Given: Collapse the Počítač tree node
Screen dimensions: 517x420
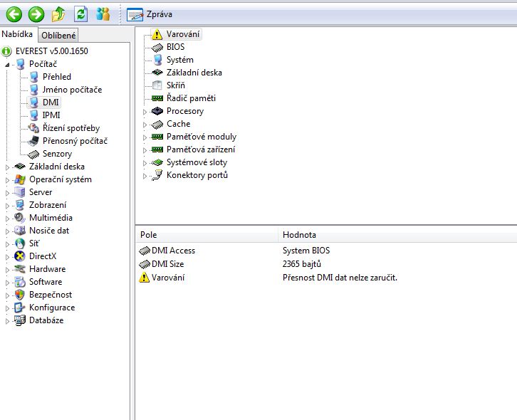Looking at the screenshot, I should point(9,64).
